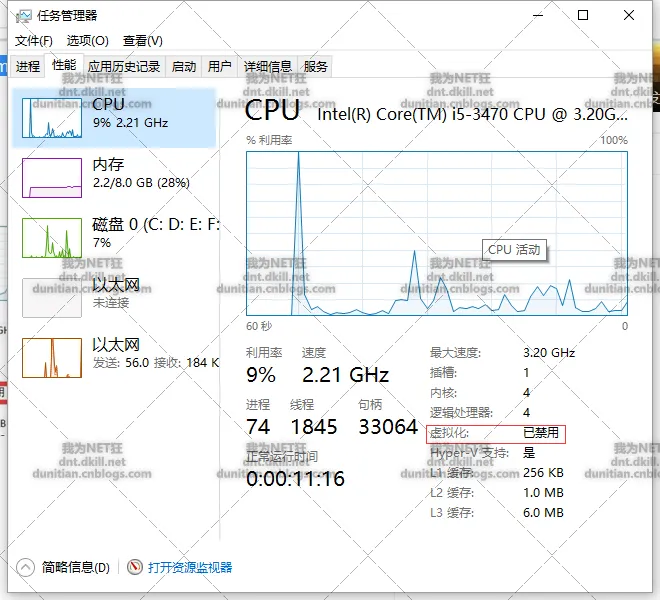Go to the 用户 tab
Screen dimensions: 660x600
pos(220,67)
